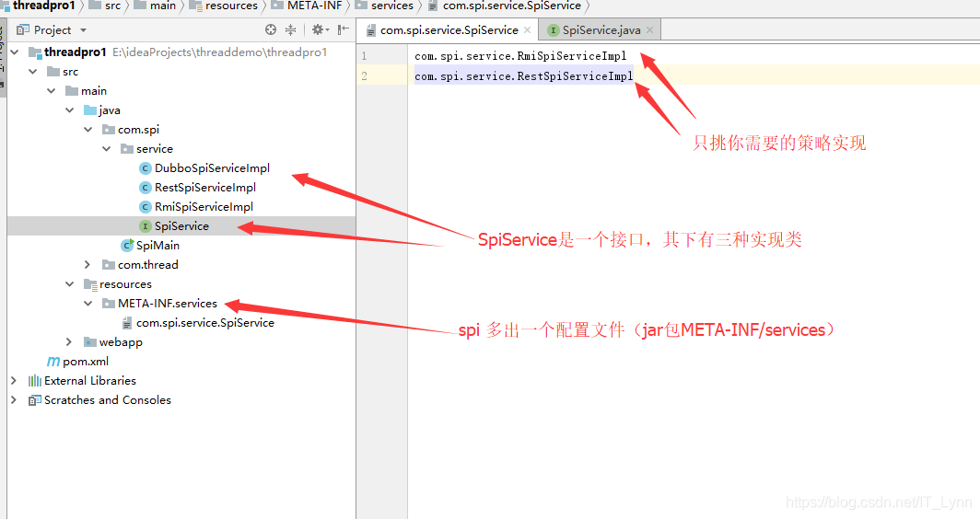
Task: Collapse the threadpro1 root node
Action: tap(15, 52)
